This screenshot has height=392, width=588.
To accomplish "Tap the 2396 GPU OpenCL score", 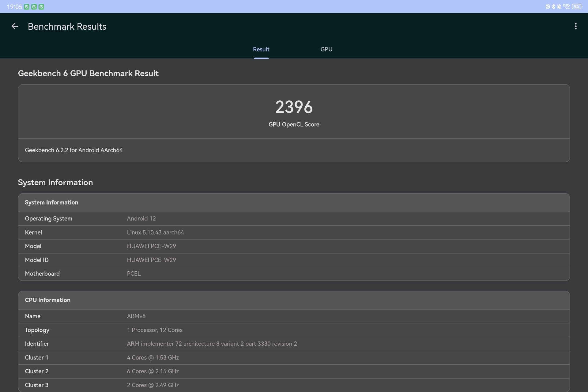I will click(x=294, y=107).
